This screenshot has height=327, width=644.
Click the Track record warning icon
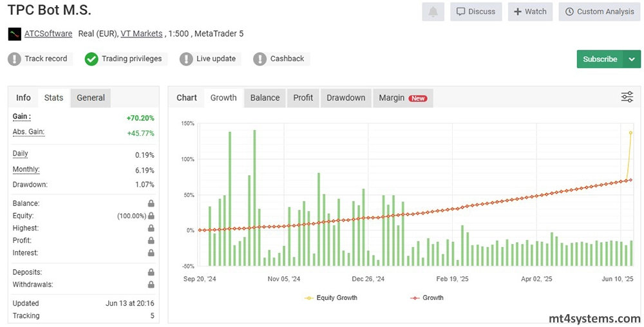tap(14, 59)
